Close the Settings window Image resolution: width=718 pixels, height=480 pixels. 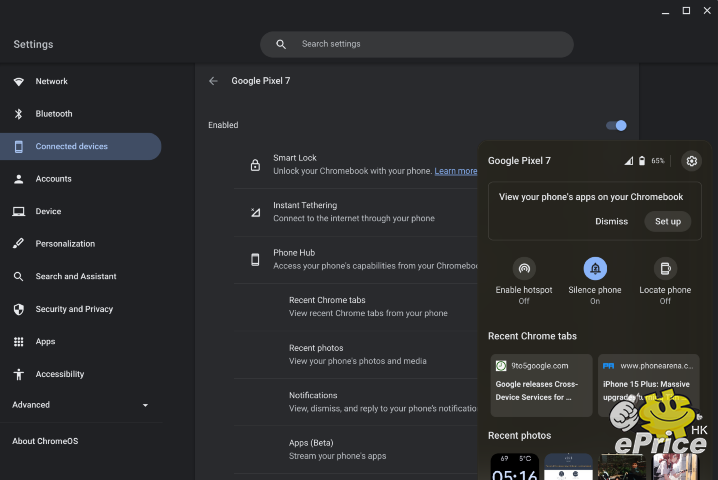(x=707, y=11)
